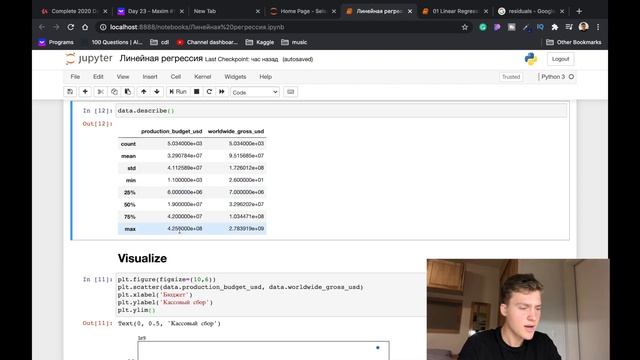Save the notebook with the floppy disk icon

70,92
